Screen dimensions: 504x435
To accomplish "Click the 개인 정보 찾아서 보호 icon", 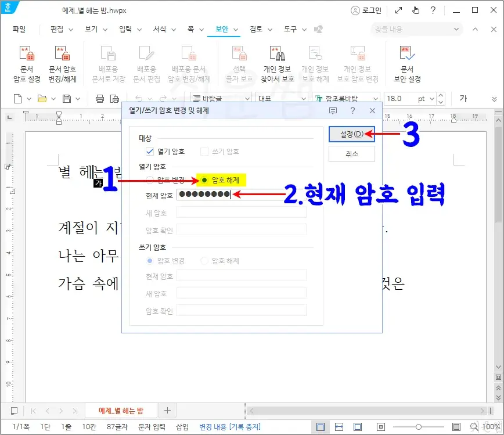I will tap(277, 63).
